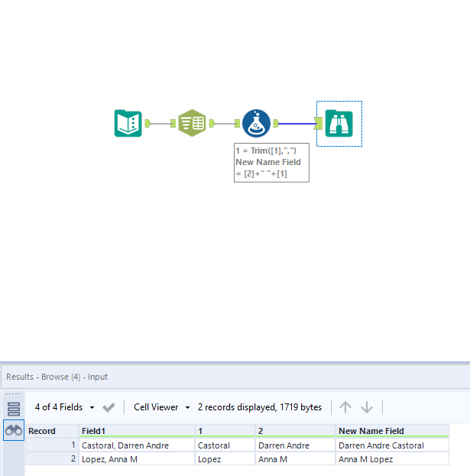Select record row number 1

(52, 445)
